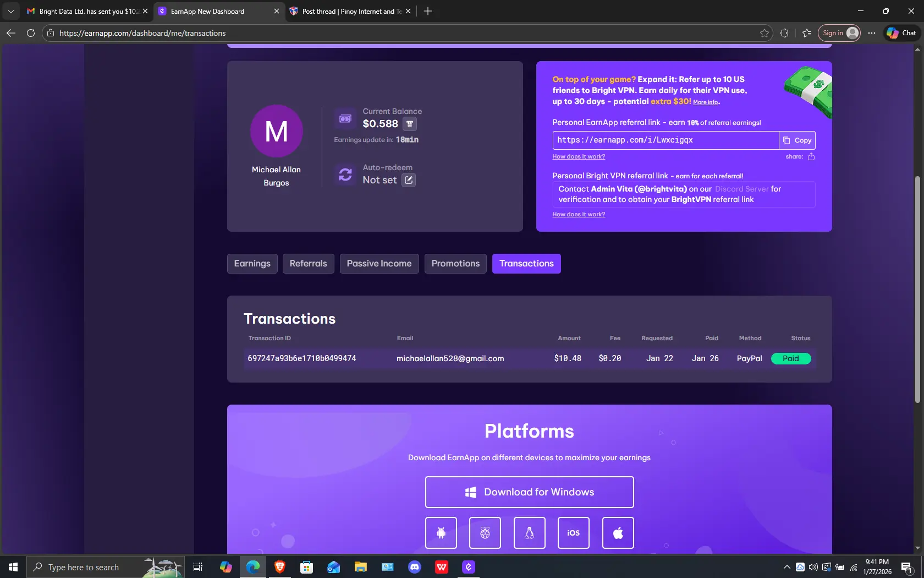Click the share icon under the referral link
This screenshot has height=578, width=924.
tap(811, 156)
